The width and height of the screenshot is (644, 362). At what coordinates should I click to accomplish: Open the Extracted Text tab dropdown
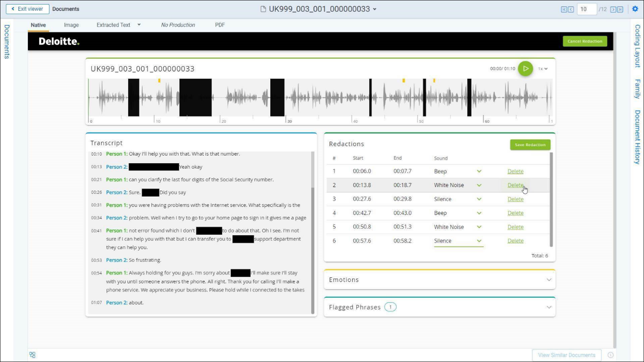coord(139,25)
